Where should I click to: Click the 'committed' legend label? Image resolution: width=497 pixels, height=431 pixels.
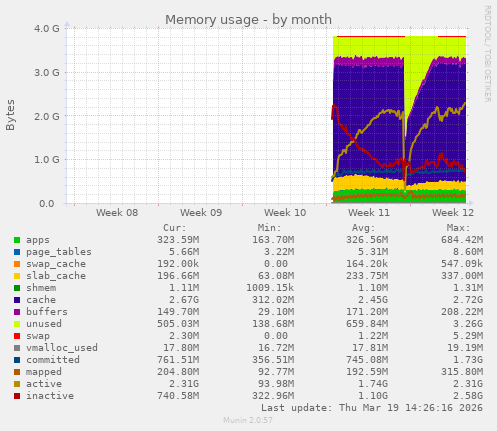click(53, 360)
